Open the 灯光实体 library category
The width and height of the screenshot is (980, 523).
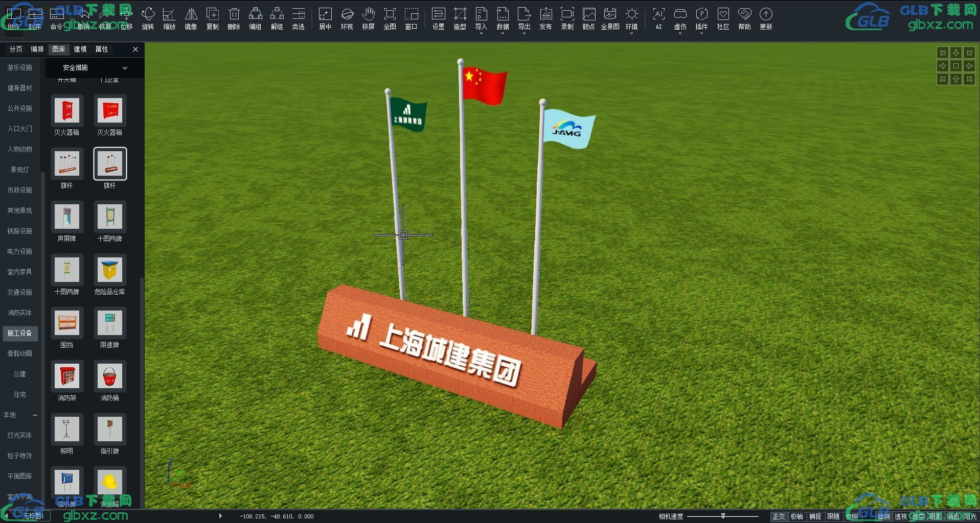20,435
